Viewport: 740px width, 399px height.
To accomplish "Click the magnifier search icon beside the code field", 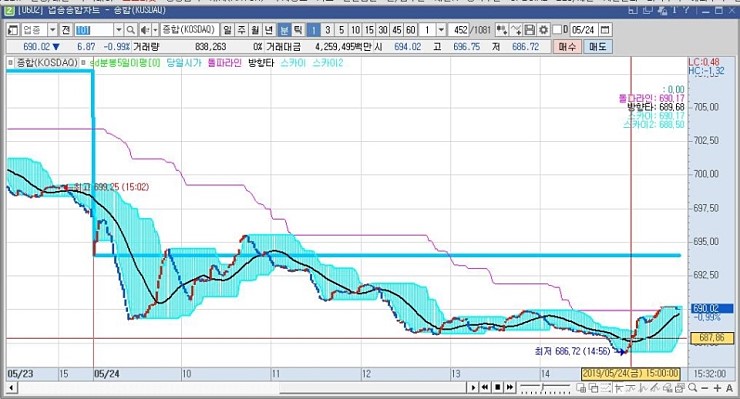I will [131, 30].
